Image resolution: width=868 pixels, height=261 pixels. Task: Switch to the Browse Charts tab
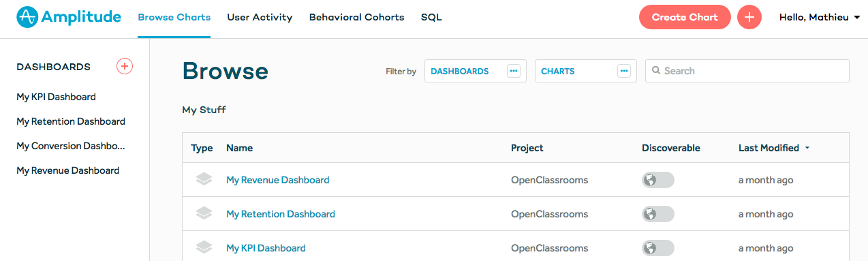(x=174, y=17)
